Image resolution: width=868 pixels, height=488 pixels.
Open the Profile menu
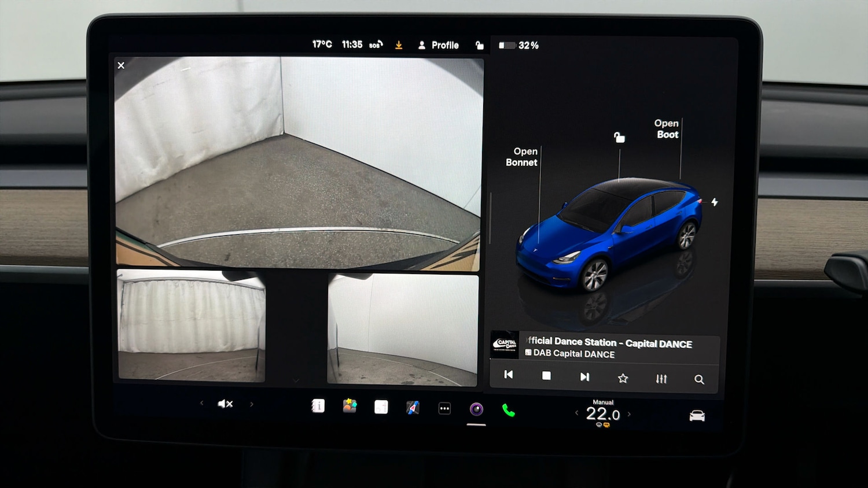click(x=439, y=45)
